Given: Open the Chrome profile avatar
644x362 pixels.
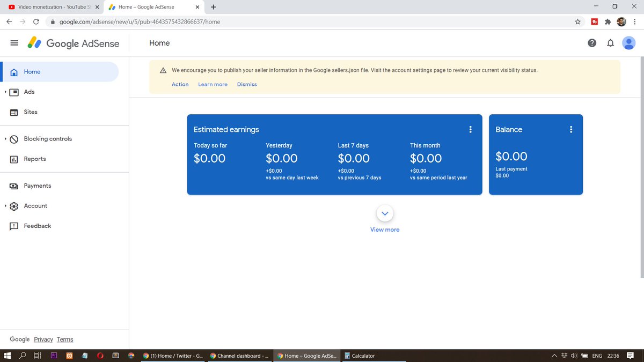Looking at the screenshot, I should pos(621,21).
